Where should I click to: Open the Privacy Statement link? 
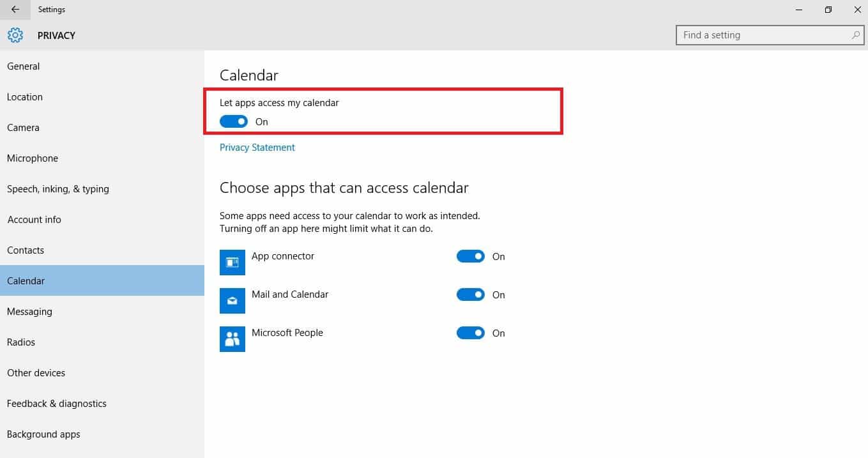point(257,147)
